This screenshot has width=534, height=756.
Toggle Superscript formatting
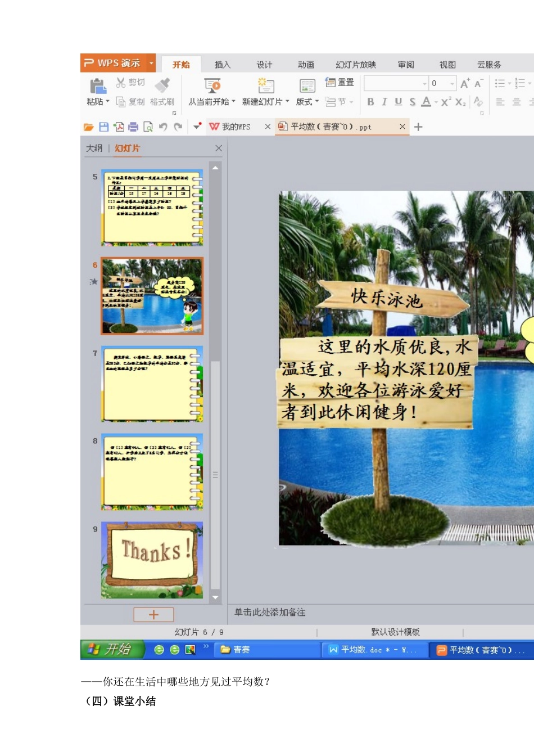pyautogui.click(x=446, y=102)
